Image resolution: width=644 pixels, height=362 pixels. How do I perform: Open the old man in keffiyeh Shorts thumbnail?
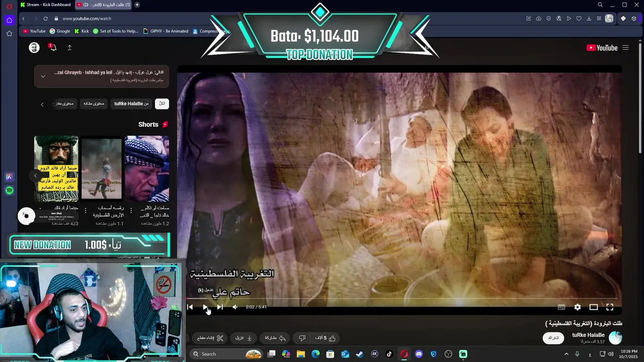(147, 168)
